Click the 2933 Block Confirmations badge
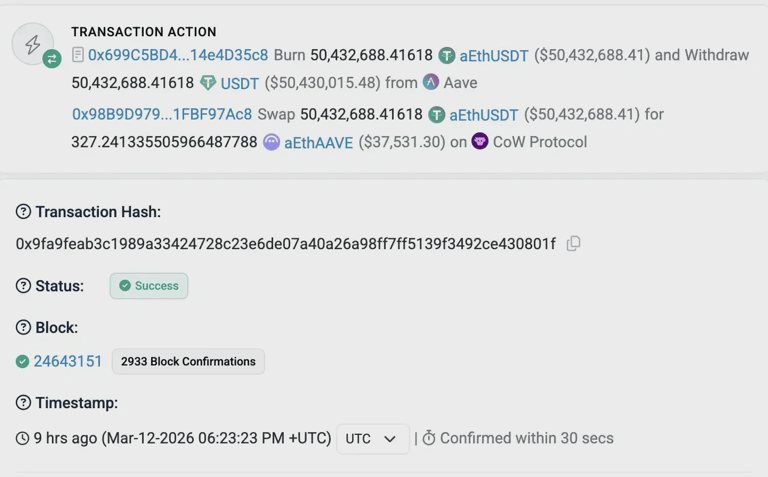Viewport: 768px width, 477px height. click(188, 361)
